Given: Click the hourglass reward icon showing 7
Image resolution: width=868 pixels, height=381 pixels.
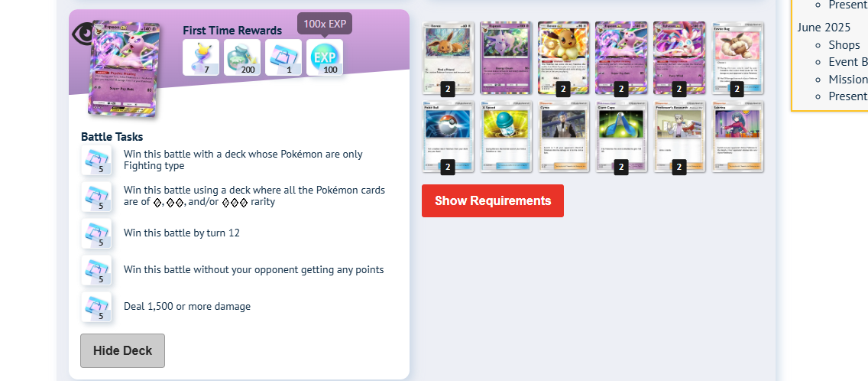Looking at the screenshot, I should (201, 57).
